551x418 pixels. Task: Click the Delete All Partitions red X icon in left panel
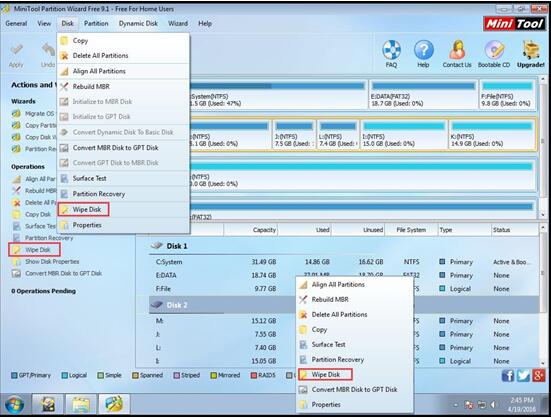(16, 203)
